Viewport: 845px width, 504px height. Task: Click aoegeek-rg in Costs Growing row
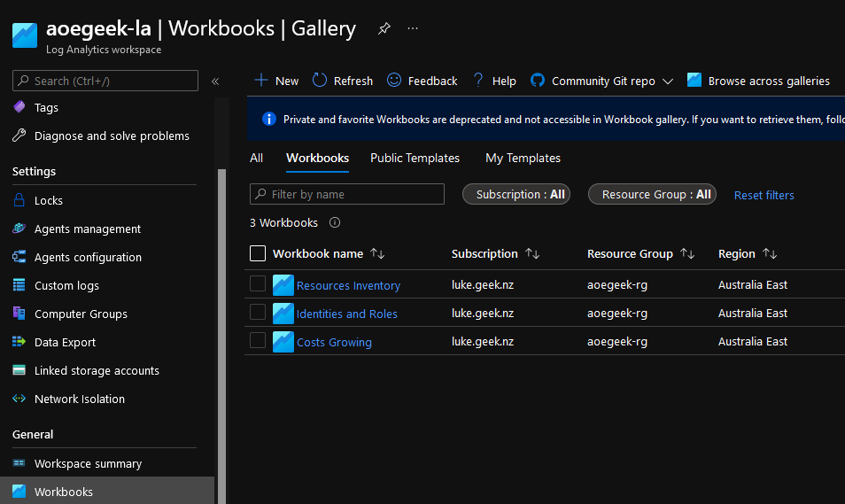[617, 342]
